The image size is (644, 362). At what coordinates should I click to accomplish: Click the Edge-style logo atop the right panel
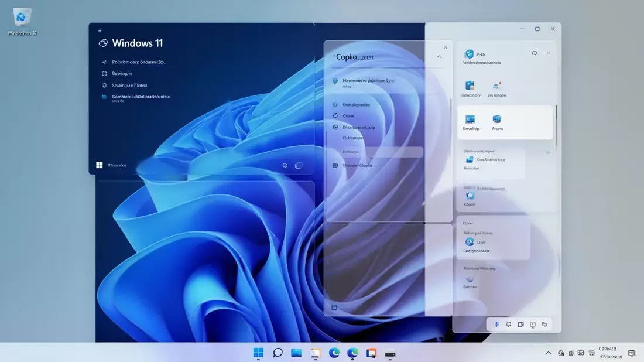point(469,54)
